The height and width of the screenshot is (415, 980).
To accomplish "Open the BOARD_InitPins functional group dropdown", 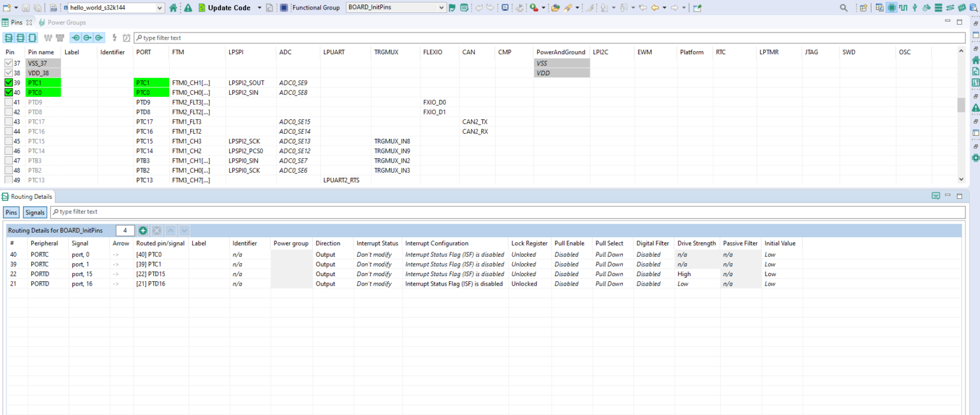I will click(442, 8).
